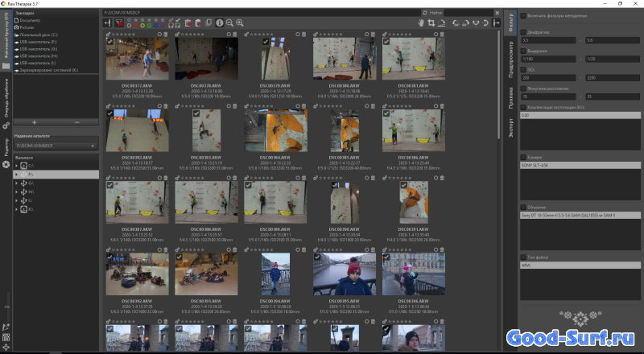Filter by yellow color label circle
Image resolution: width=644 pixels, height=354 pixels.
(142, 26)
